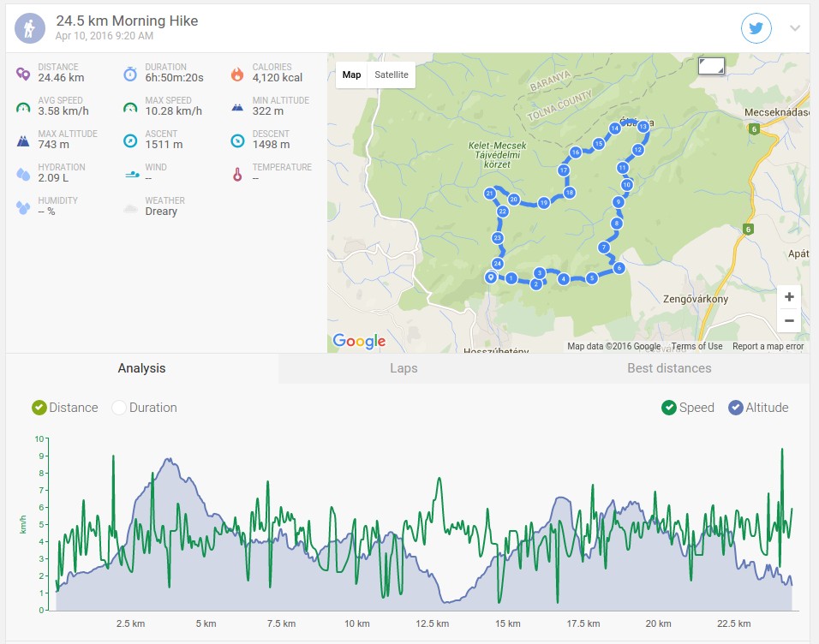
Task: Click Report a map error link
Action: [768, 346]
